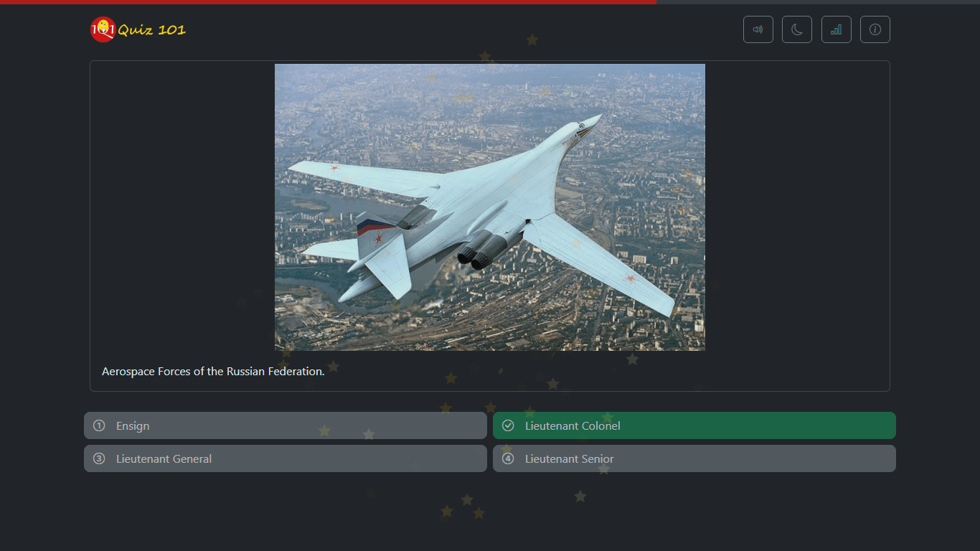The image size is (980, 551).
Task: Click the speaker sound icon
Action: (x=758, y=29)
